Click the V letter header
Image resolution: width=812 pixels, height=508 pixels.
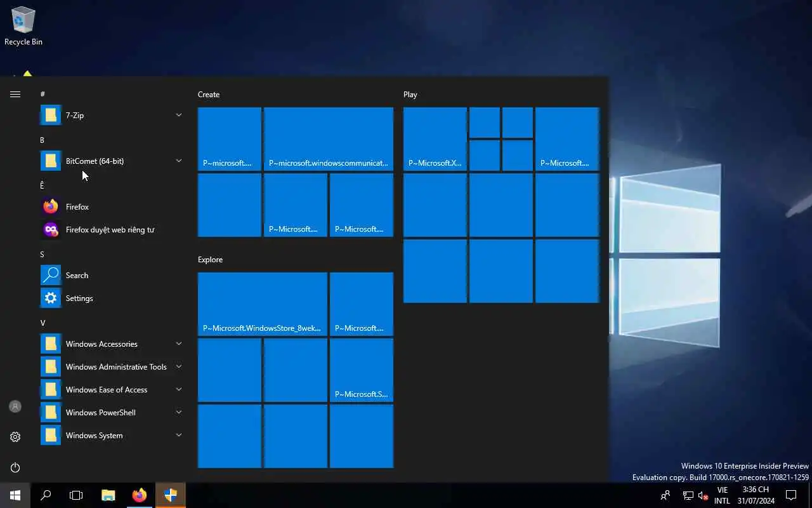pyautogui.click(x=43, y=323)
